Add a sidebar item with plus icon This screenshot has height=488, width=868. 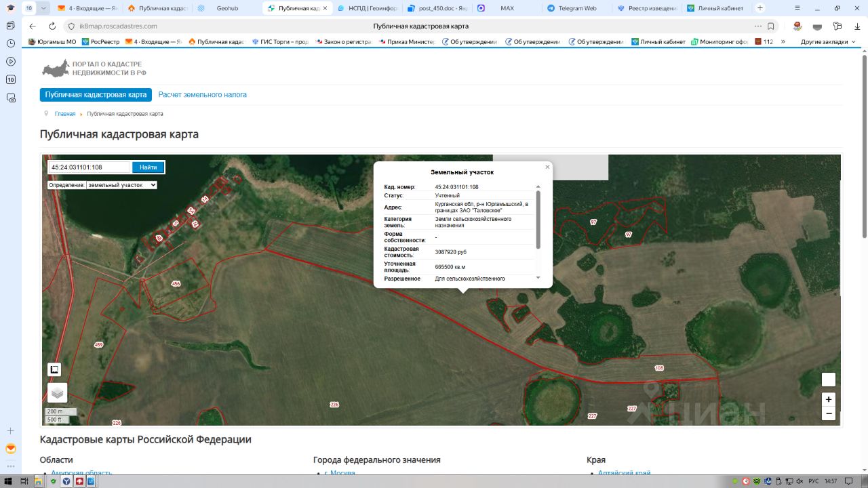[x=10, y=431]
